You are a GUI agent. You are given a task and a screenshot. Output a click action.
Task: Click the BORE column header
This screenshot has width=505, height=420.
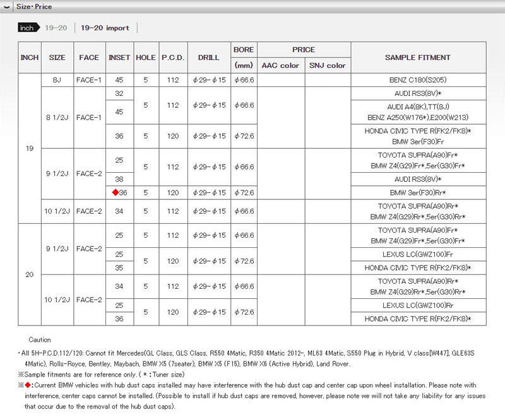(x=244, y=50)
